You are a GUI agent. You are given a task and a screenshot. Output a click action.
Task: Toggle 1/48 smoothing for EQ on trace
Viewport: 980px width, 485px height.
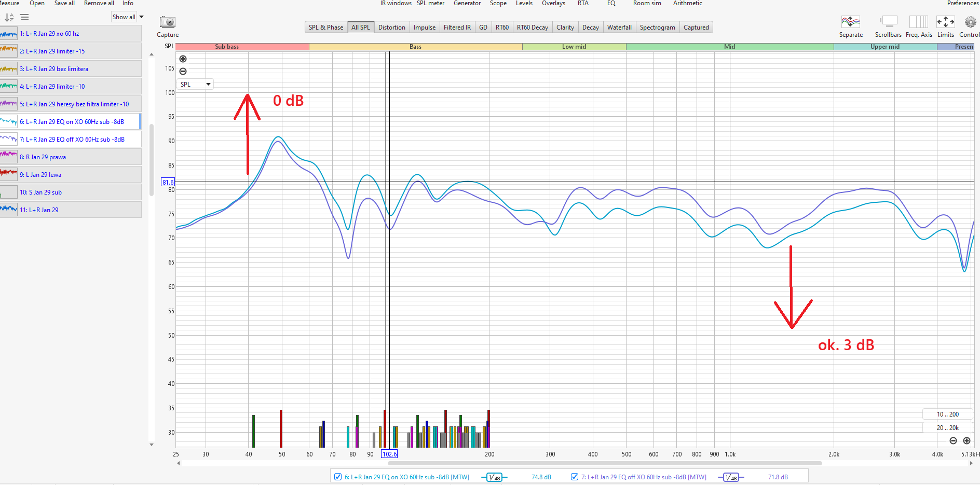click(x=494, y=477)
